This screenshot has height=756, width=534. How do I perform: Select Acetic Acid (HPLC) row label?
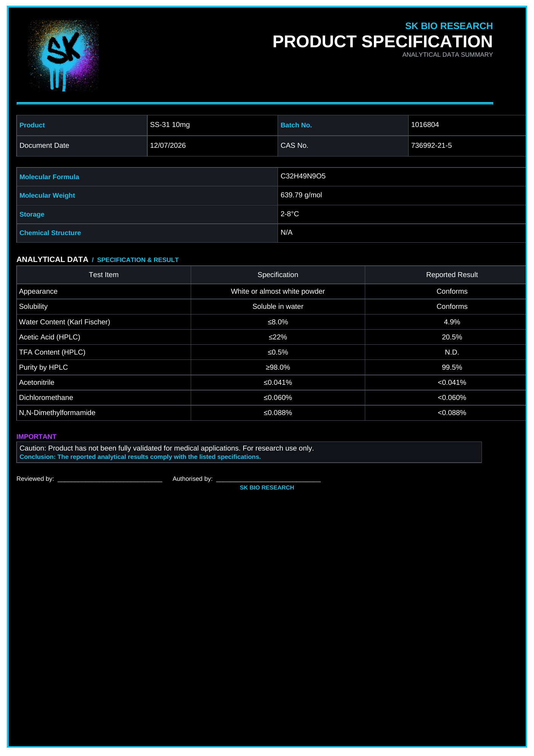[x=49, y=337]
